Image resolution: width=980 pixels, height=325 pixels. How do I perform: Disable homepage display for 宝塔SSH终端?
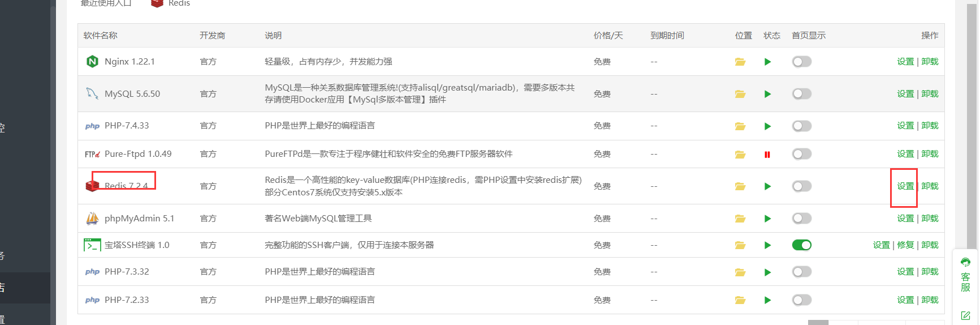point(802,245)
